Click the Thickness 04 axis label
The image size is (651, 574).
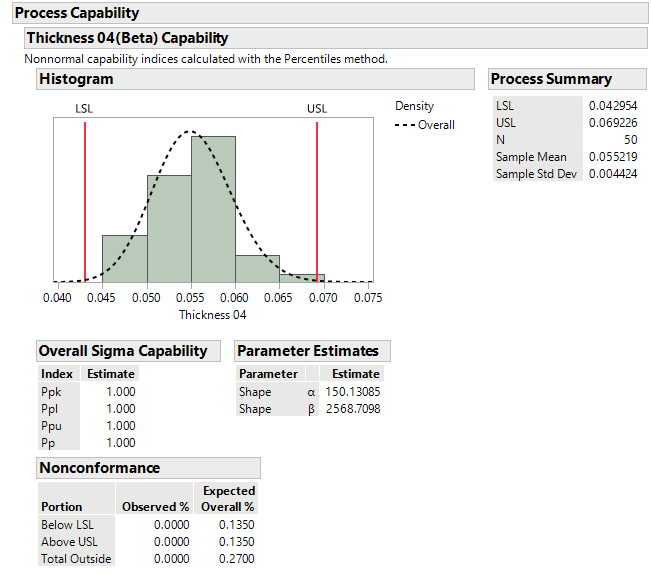coord(213,315)
